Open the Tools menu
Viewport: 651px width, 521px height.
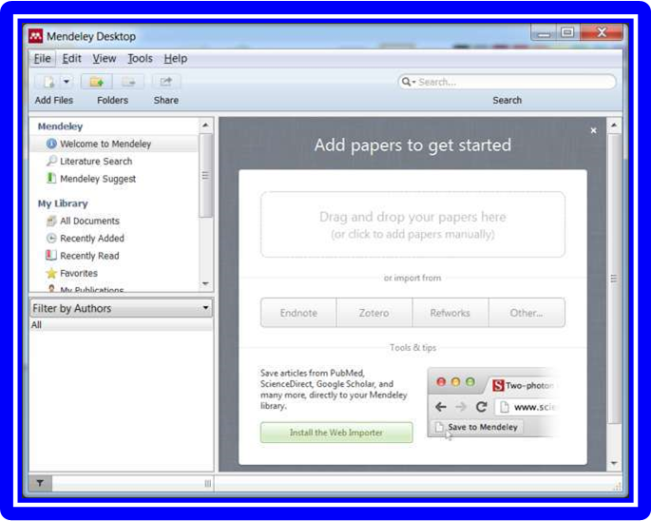pos(140,59)
